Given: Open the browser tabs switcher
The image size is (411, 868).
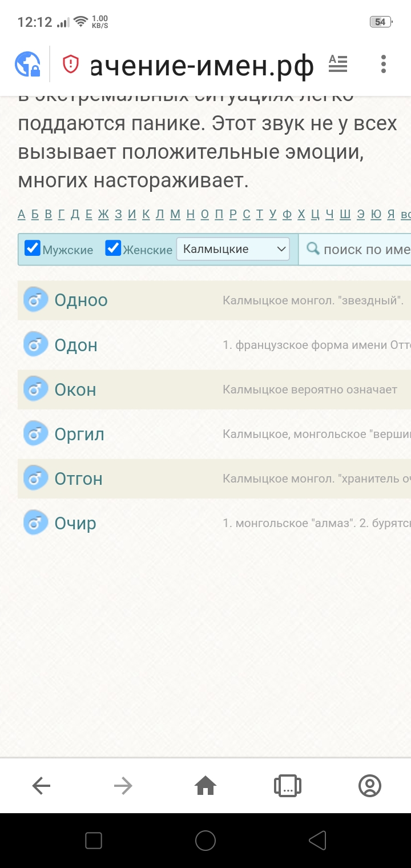Looking at the screenshot, I should pos(288,786).
